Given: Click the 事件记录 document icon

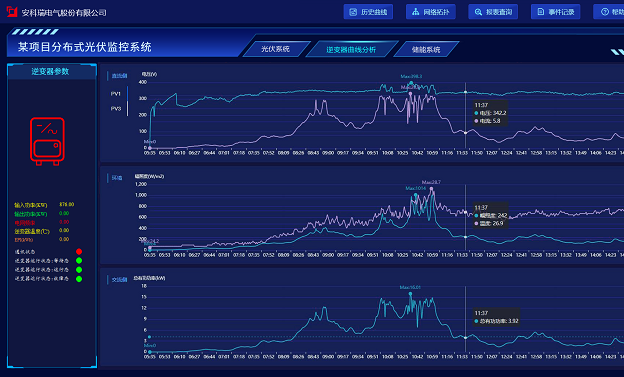Looking at the screenshot, I should pyautogui.click(x=541, y=12).
